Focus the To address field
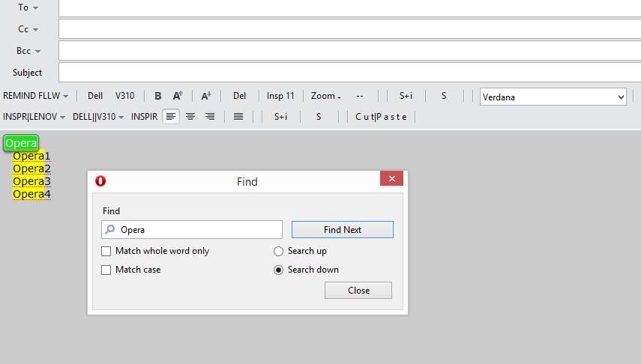The image size is (641, 364). [x=349, y=8]
